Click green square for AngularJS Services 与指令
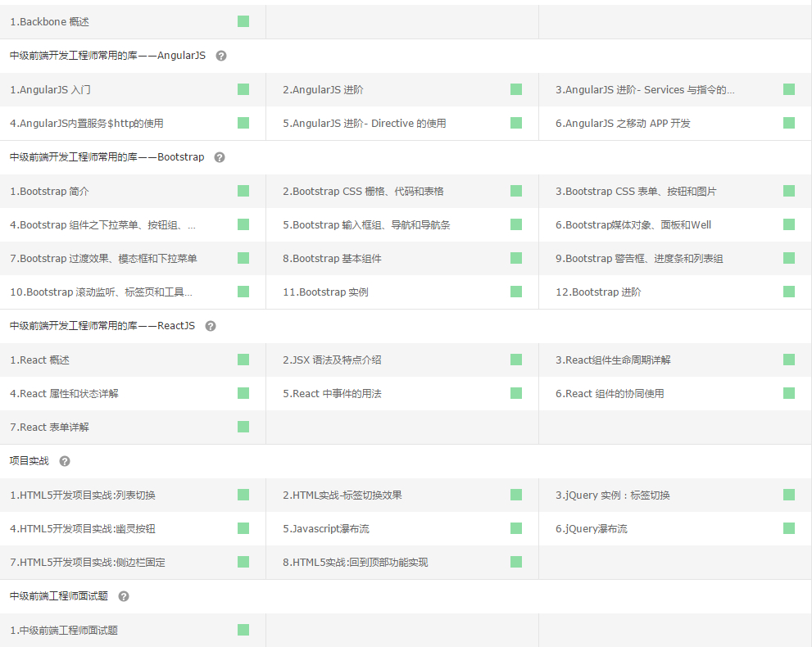812x647 pixels. click(789, 89)
